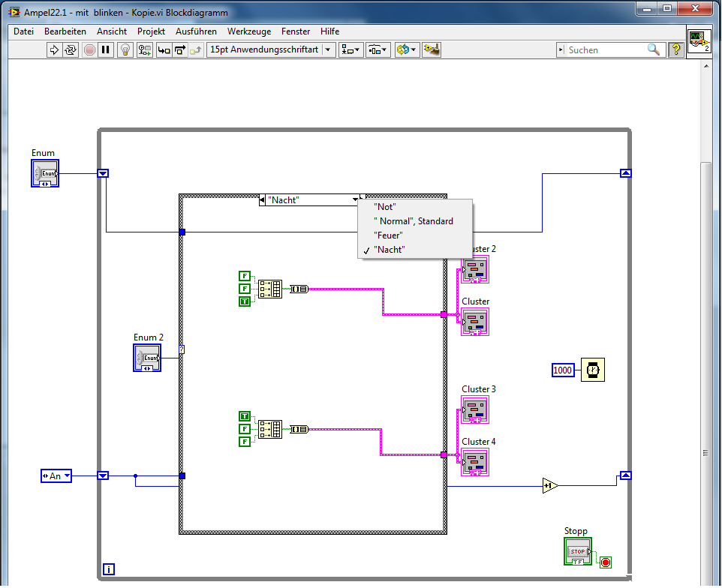Open the Bearbeiten menu
This screenshot has height=588, width=722.
click(x=65, y=31)
